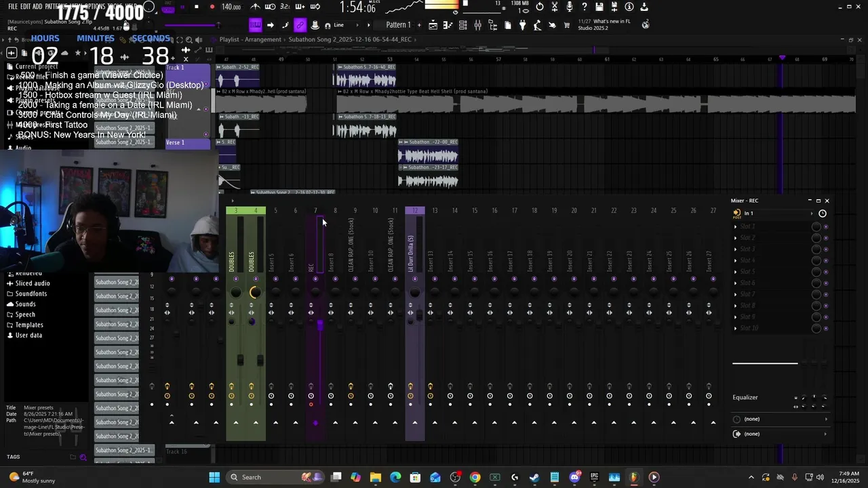Open Discord from the taskbar

(x=574, y=477)
